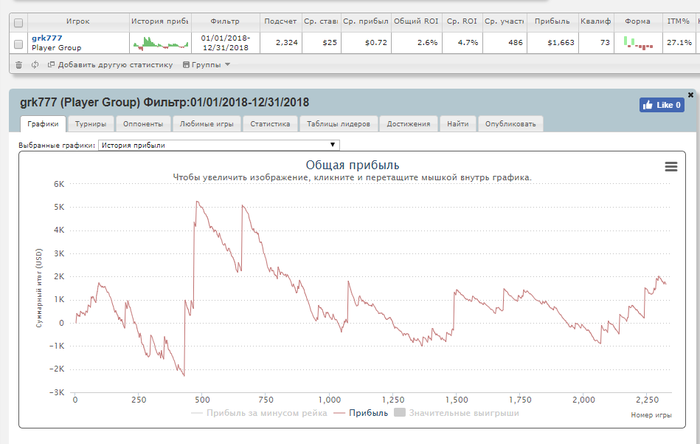700x444 pixels.
Task: Click the Общая прибыль chart title
Action: [352, 165]
